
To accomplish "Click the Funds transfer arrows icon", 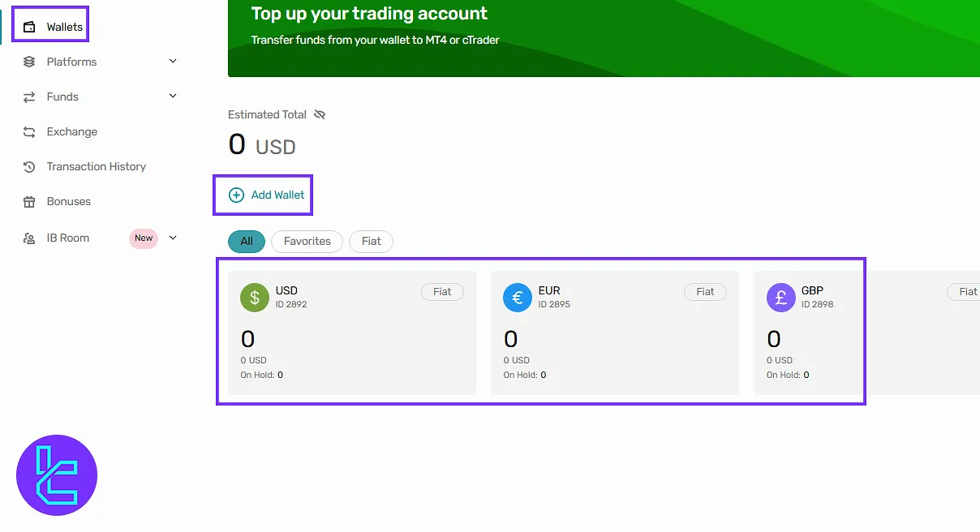I will click(x=29, y=97).
